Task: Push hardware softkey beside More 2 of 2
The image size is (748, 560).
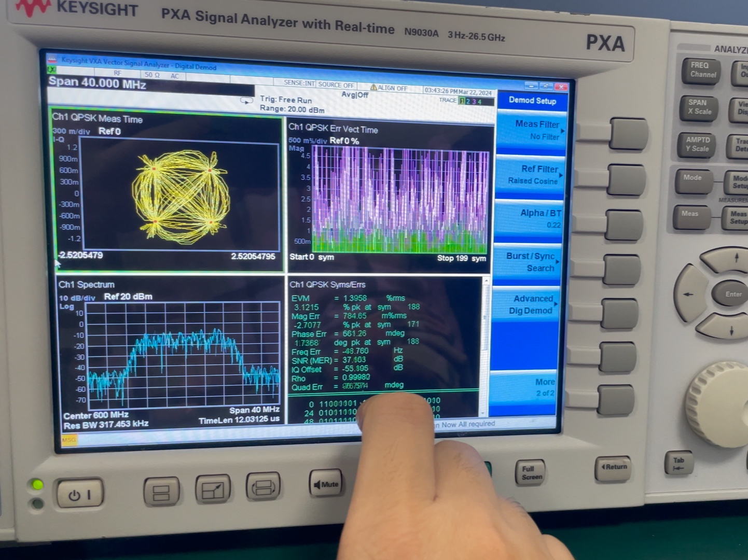Action: point(615,400)
